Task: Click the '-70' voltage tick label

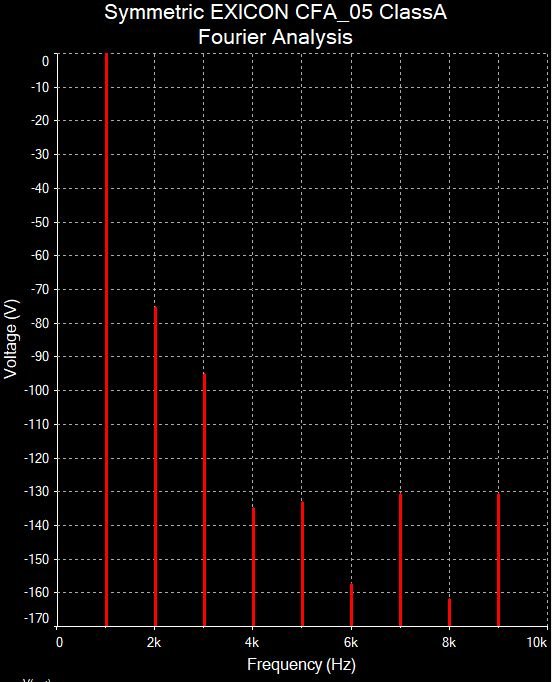Action: click(x=40, y=289)
